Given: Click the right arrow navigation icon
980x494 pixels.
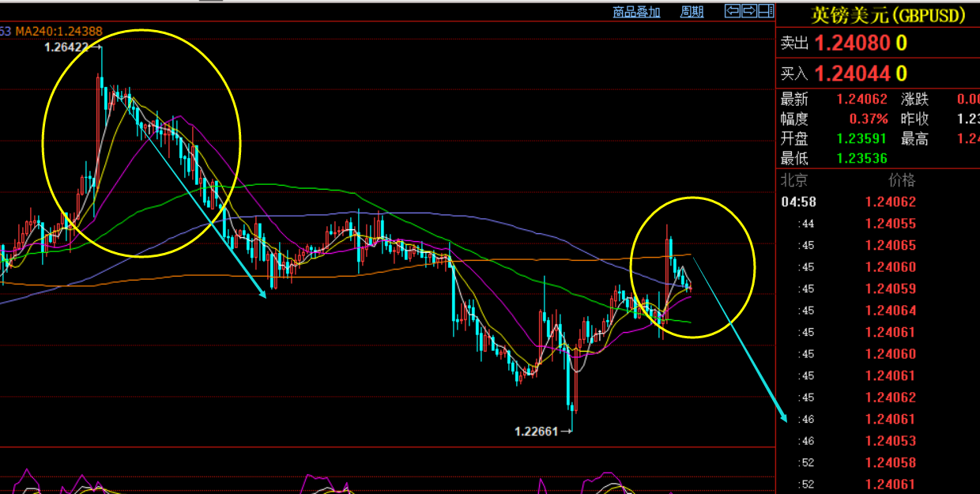Looking at the screenshot, I should tap(749, 11).
